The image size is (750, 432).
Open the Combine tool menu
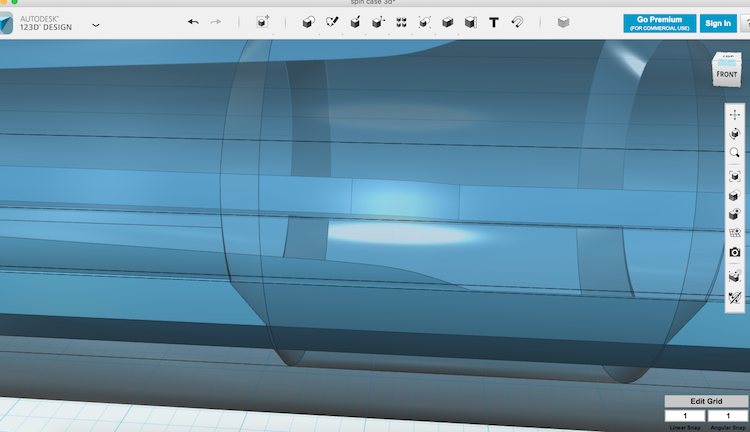[448, 22]
